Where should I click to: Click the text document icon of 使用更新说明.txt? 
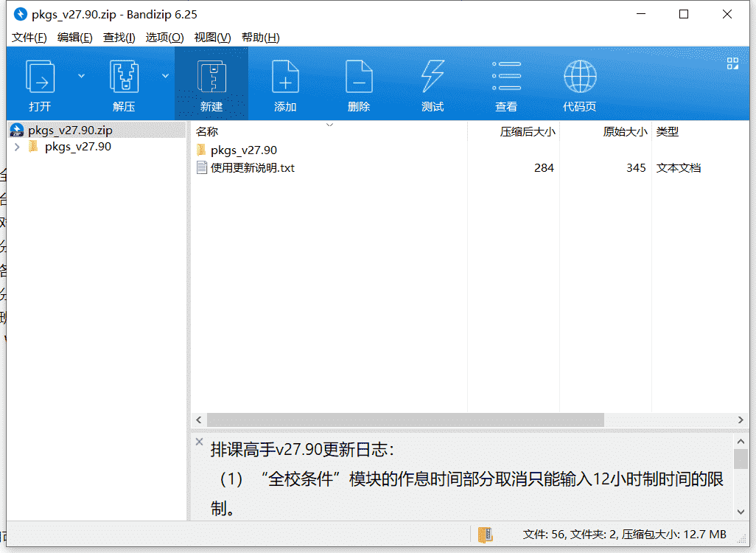tap(202, 167)
